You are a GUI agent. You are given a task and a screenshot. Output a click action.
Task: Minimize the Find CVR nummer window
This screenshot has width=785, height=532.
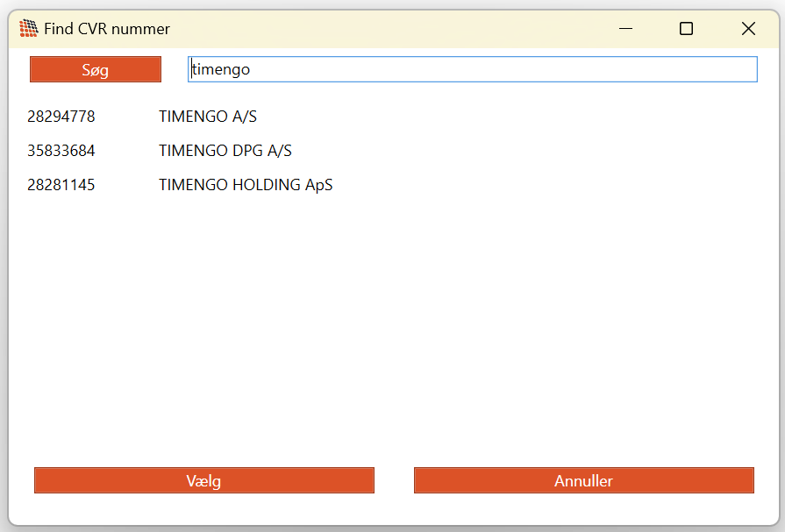(625, 29)
